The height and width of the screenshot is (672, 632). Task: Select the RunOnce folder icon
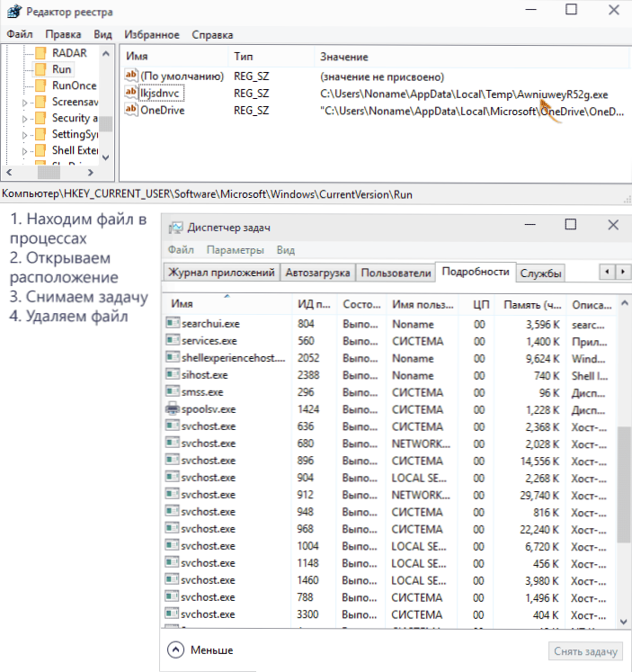point(40,85)
